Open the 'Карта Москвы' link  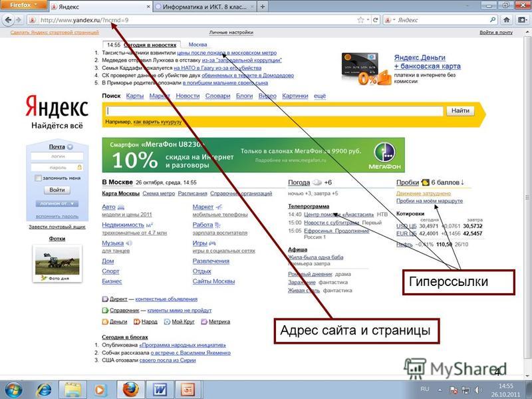point(121,194)
